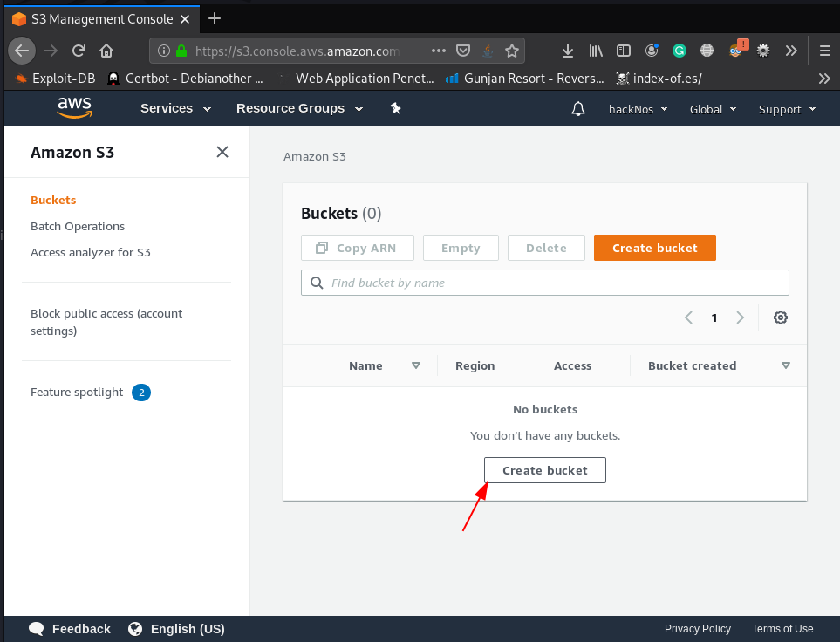840x642 pixels.
Task: Click the Empty bucket button
Action: point(461,248)
